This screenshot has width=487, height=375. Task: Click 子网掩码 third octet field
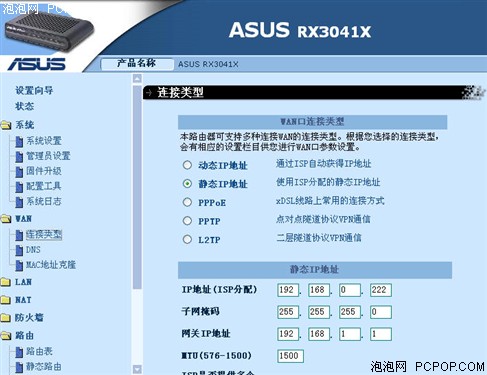[350, 312]
